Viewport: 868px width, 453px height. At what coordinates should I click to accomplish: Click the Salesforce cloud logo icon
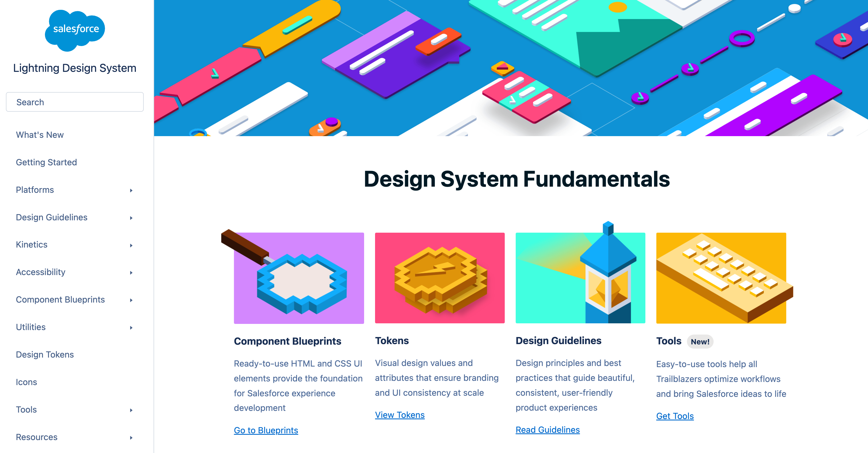coord(75,29)
